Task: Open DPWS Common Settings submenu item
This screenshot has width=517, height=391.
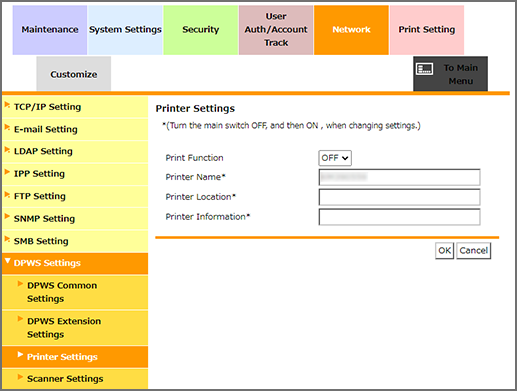Action: pos(75,292)
